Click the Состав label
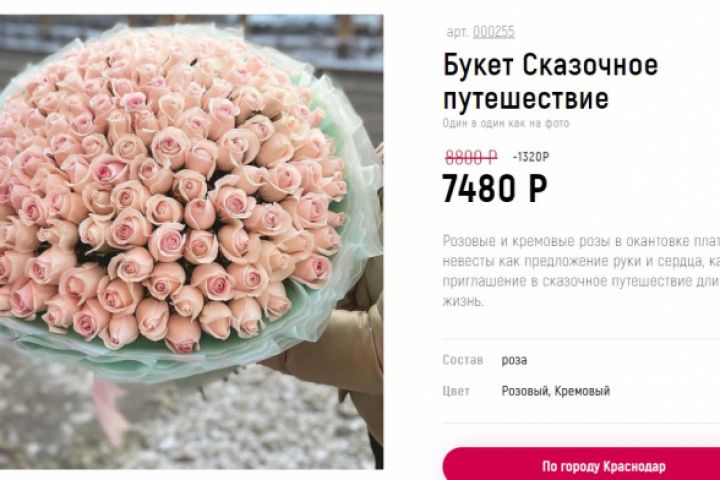The image size is (720, 480). (x=462, y=360)
